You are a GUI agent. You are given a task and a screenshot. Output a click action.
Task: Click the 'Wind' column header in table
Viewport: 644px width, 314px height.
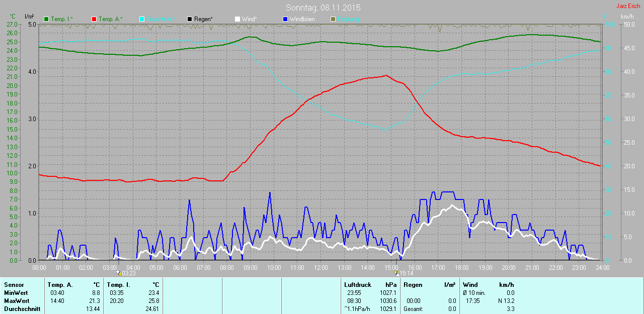coord(470,285)
